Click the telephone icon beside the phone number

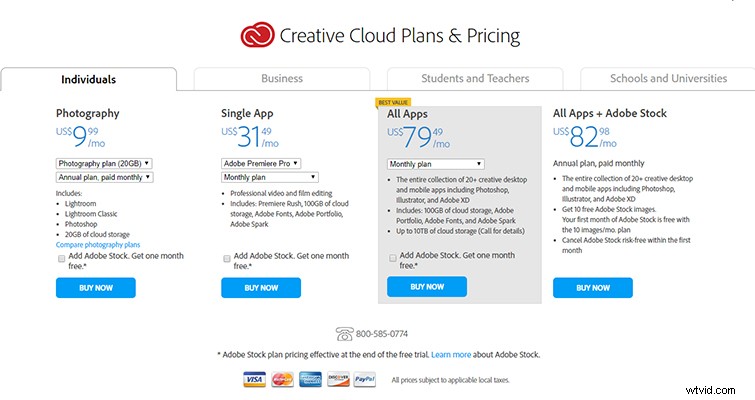345,333
